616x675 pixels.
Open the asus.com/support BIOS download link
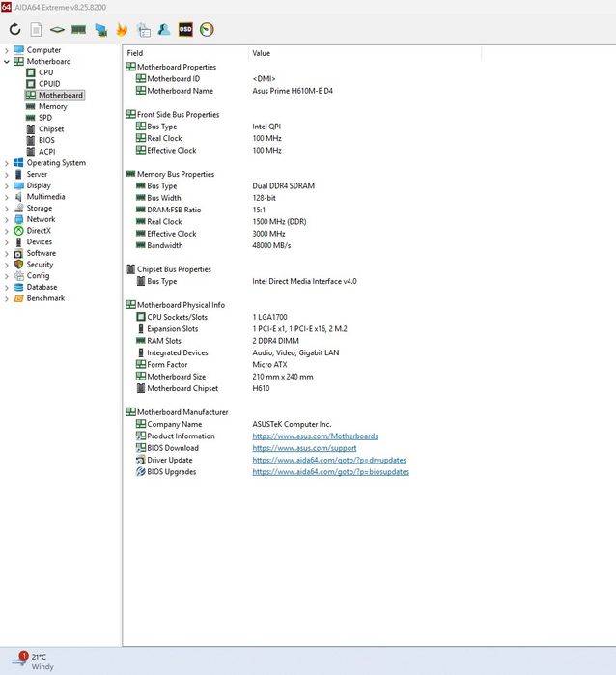click(304, 448)
